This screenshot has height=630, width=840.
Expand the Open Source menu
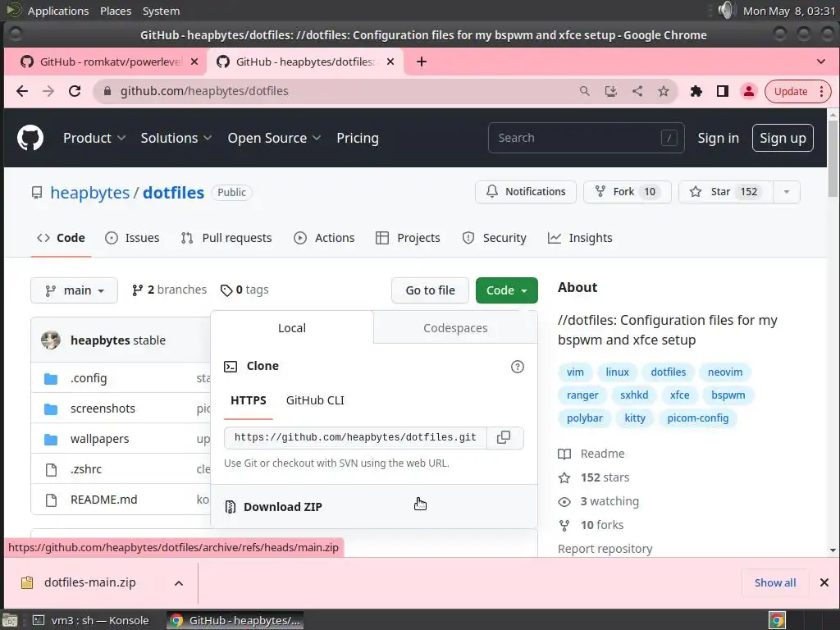(274, 138)
